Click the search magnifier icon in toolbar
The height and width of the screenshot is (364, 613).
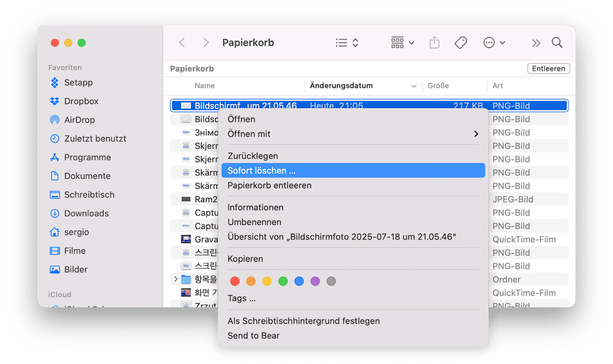tap(557, 43)
